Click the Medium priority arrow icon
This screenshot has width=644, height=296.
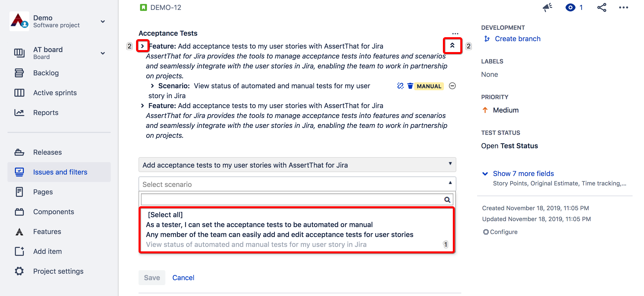click(485, 110)
